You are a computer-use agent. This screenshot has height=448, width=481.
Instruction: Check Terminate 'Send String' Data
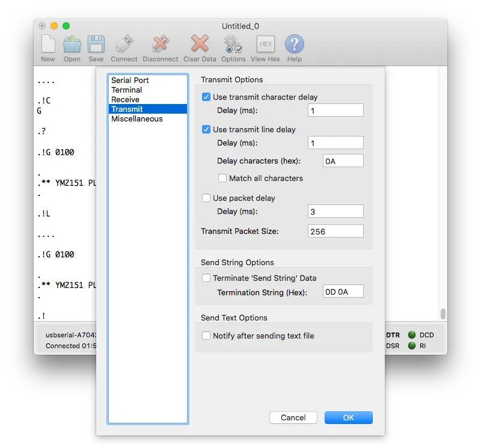point(206,278)
